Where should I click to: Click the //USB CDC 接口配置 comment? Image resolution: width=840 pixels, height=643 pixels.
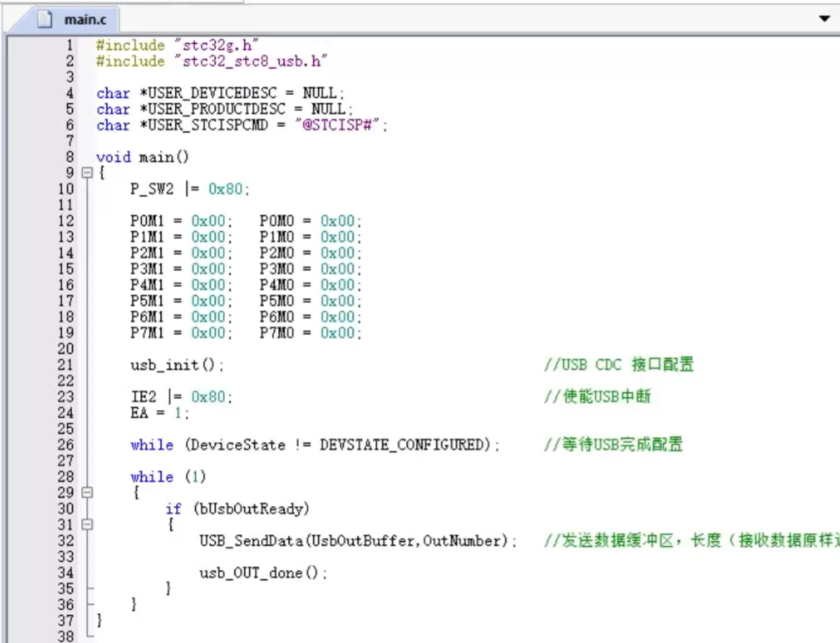619,365
